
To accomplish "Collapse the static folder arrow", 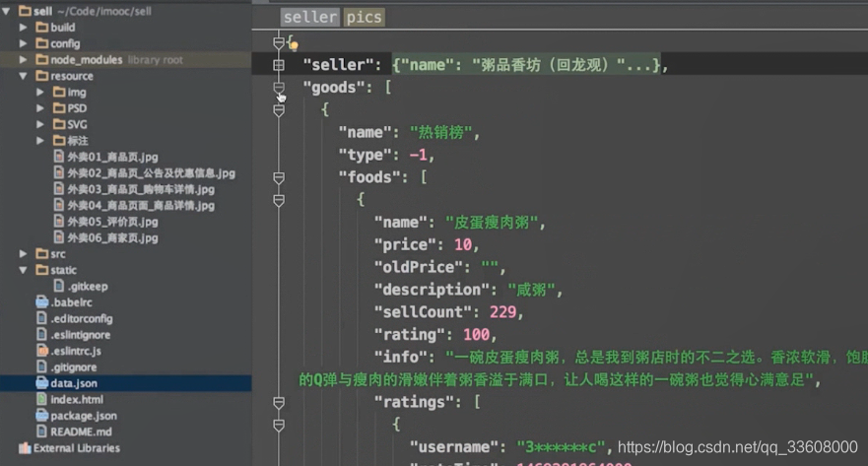I will coord(24,270).
